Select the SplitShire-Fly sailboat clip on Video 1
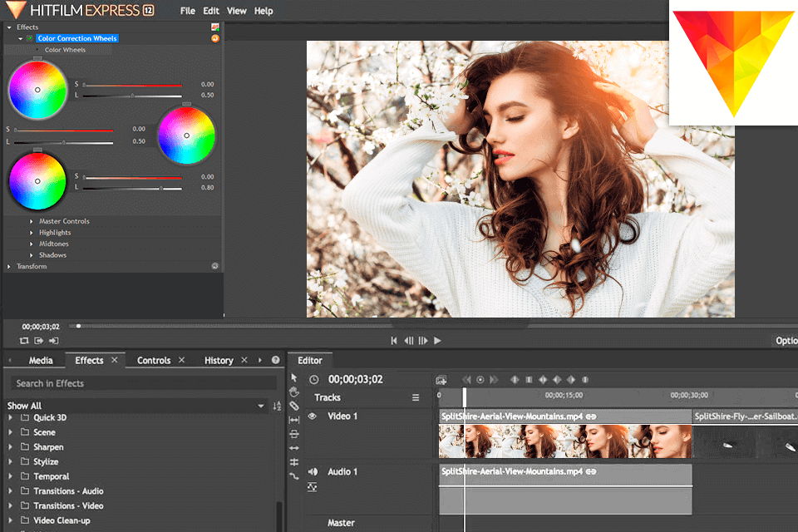Image resolution: width=798 pixels, height=532 pixels. [746, 433]
